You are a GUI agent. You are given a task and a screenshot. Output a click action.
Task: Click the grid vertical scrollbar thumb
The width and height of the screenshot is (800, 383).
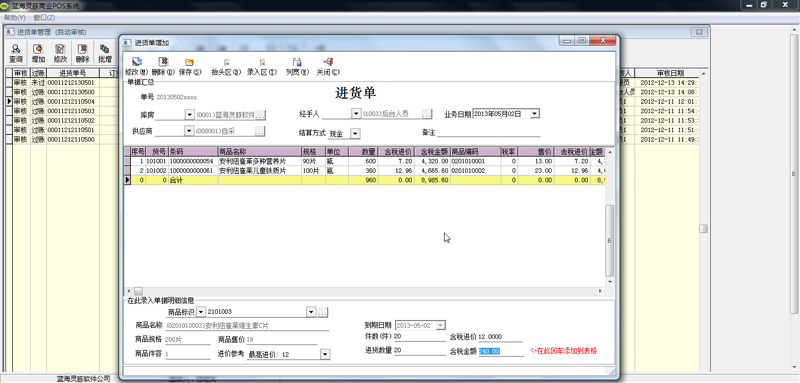pyautogui.click(x=610, y=241)
